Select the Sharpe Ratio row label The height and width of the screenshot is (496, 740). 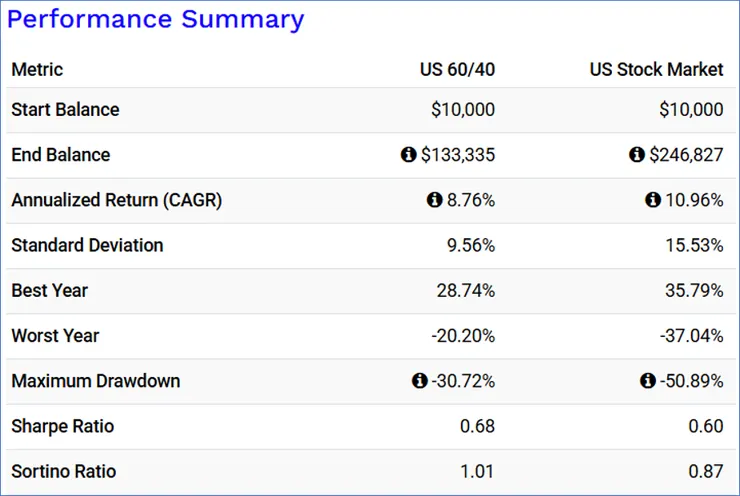[62, 426]
